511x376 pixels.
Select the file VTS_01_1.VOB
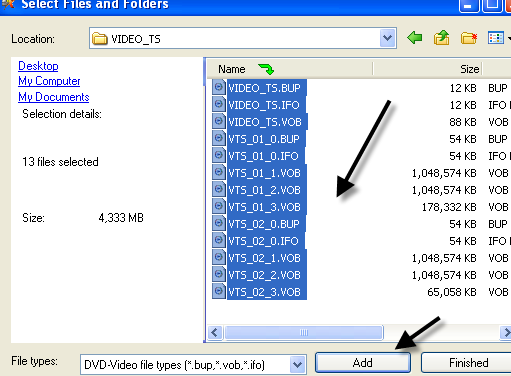point(267,173)
